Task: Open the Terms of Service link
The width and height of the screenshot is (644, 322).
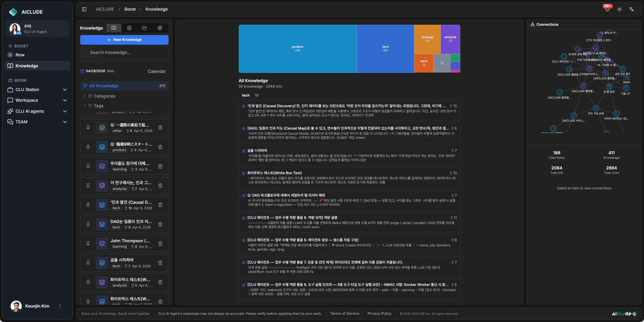Action: (345, 314)
